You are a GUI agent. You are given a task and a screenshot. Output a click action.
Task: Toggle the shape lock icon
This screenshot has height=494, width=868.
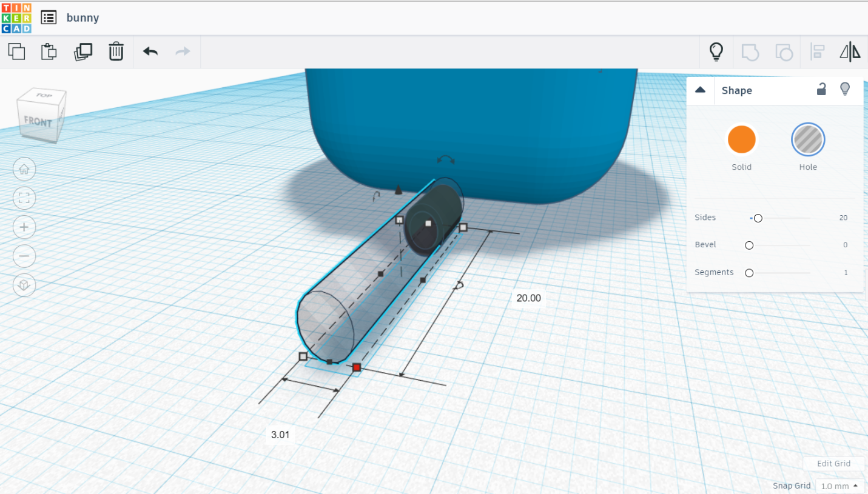pos(821,90)
